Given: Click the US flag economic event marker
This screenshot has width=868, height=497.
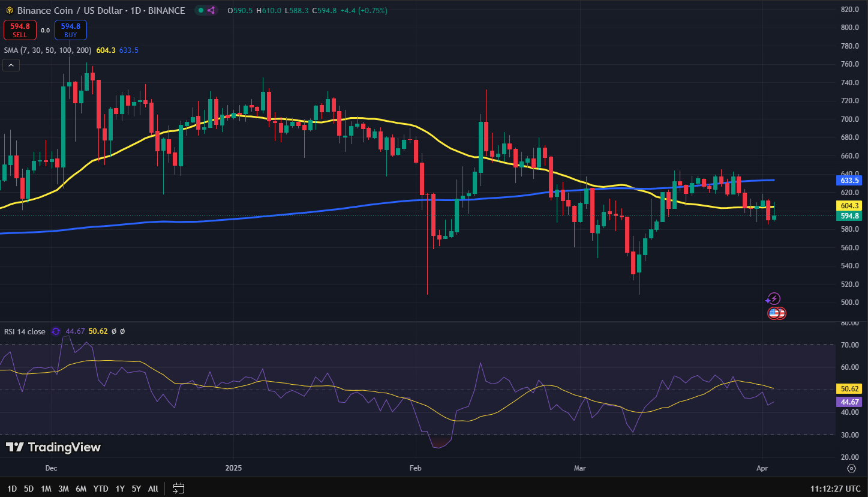Looking at the screenshot, I should coord(774,313).
